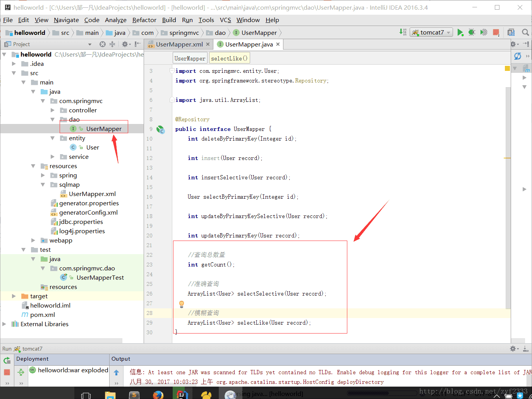Open the Refactor menu

click(144, 20)
